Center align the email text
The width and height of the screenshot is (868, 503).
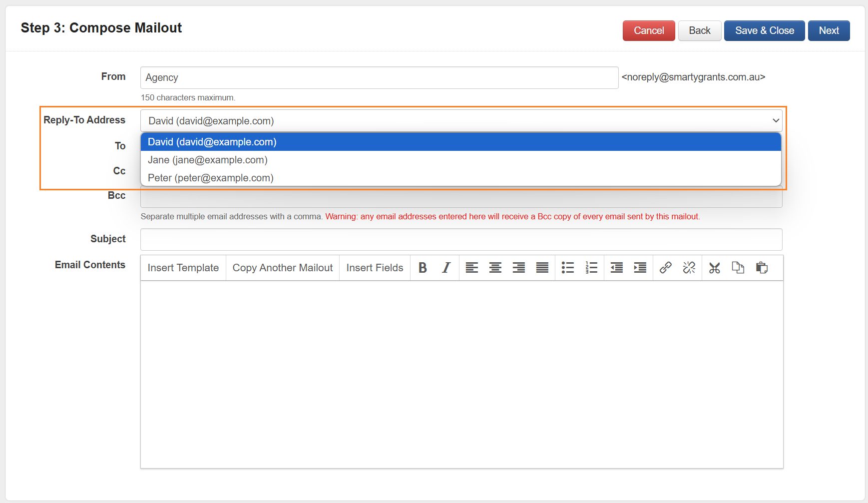[x=495, y=268]
